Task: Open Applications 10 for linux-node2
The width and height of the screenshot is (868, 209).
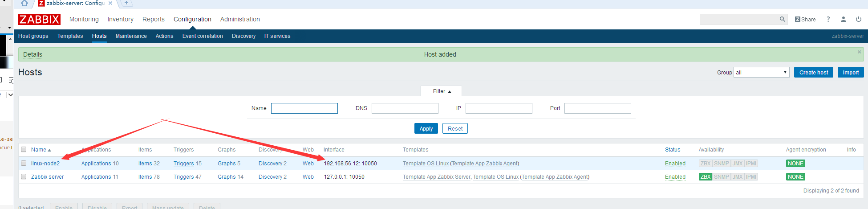Action: 96,164
